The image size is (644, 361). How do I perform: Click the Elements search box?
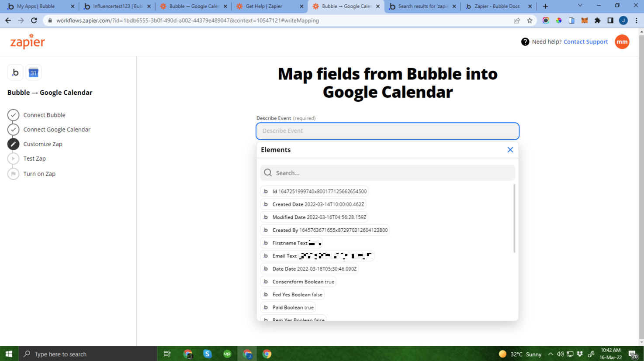coord(393,173)
